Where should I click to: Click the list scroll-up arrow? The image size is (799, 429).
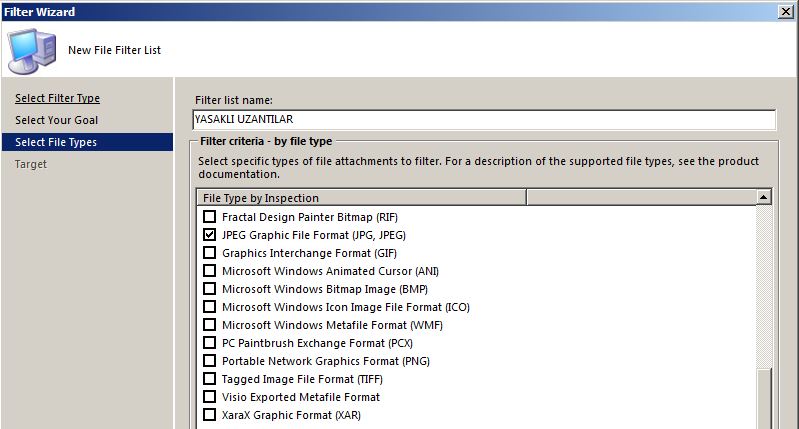[x=765, y=198]
